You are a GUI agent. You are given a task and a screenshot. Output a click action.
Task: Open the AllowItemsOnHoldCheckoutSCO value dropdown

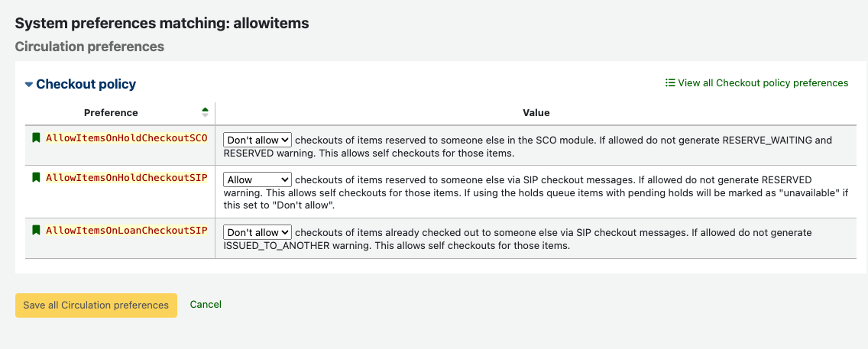(257, 141)
